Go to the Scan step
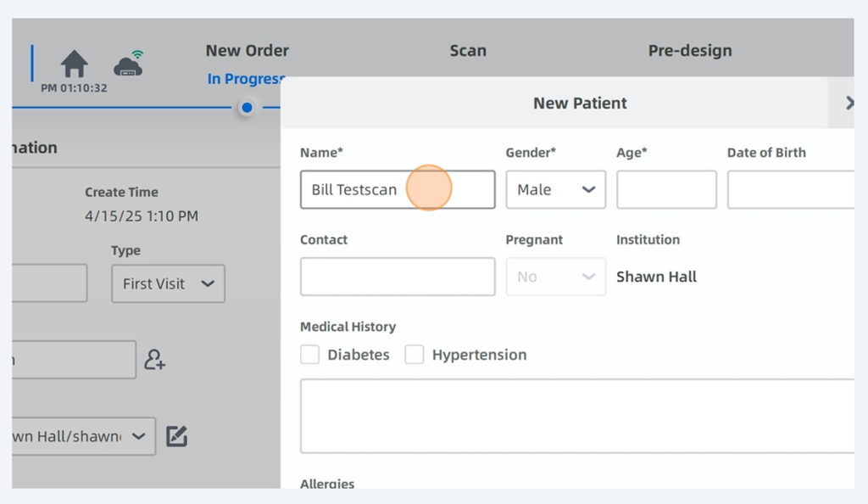The width and height of the screenshot is (868, 504). click(x=468, y=51)
